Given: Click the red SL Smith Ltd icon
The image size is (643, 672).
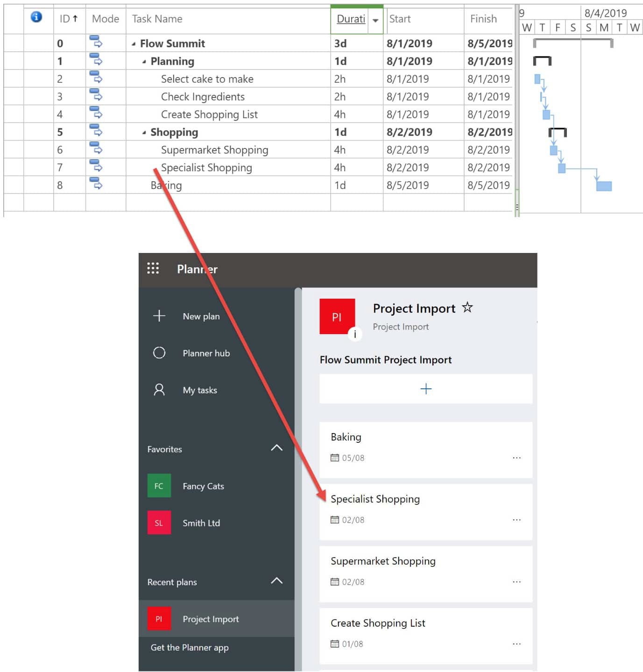Looking at the screenshot, I should pos(159,523).
